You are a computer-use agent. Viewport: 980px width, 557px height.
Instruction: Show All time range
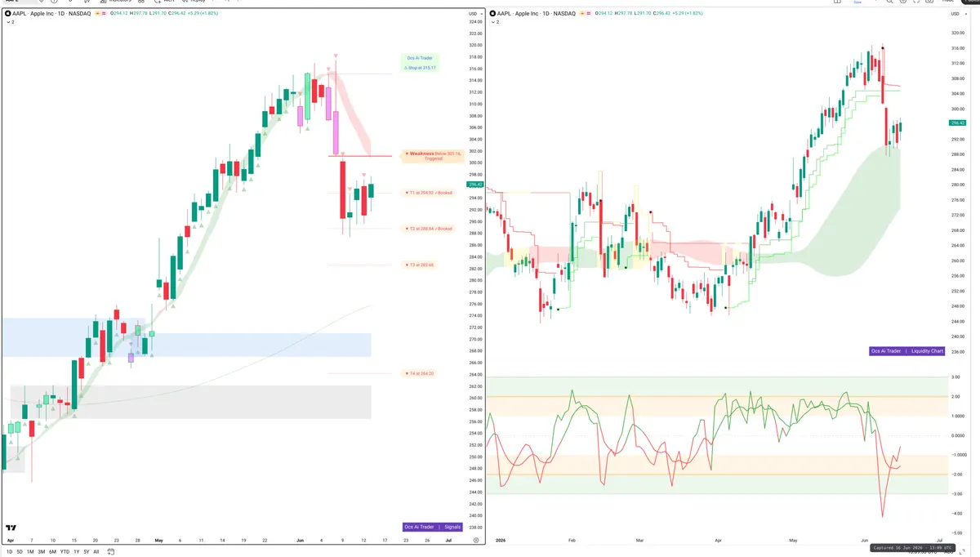coord(96,552)
